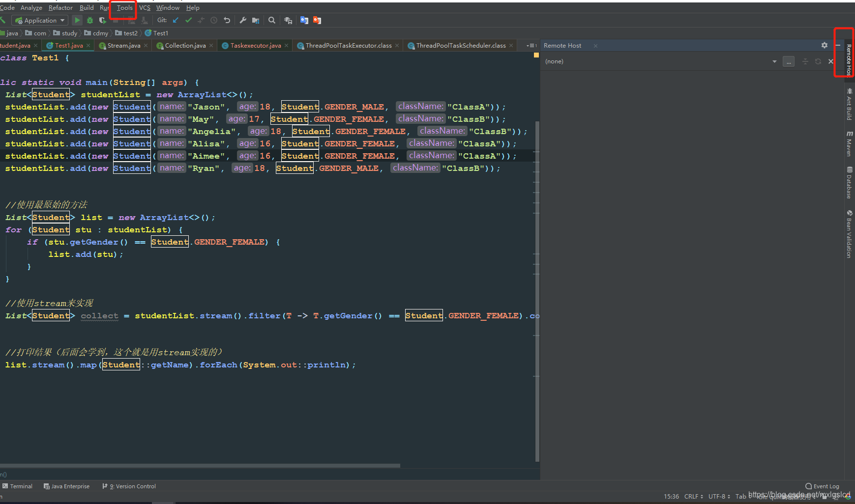Click the horizontal scrollbar under the editor
Image resolution: width=855 pixels, height=504 pixels.
pos(200,465)
